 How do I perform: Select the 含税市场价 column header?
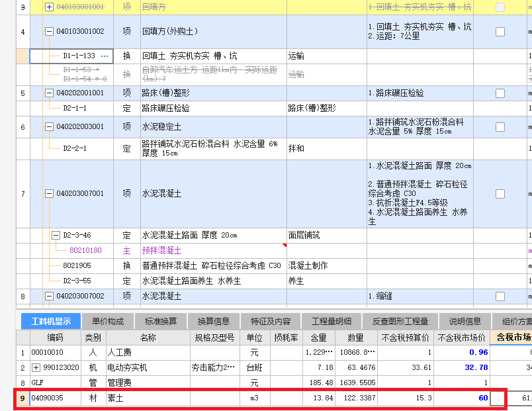(x=511, y=338)
